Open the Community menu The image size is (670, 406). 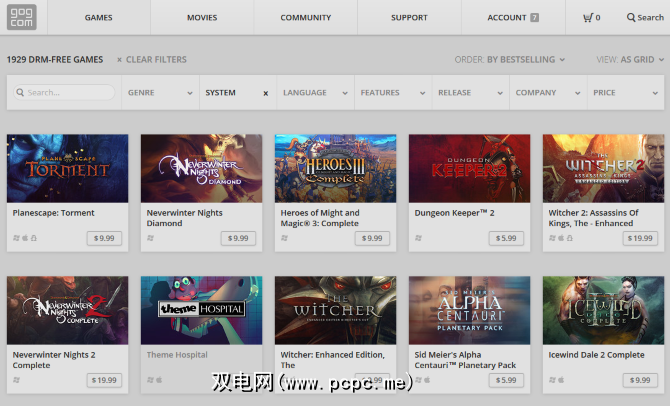pyautogui.click(x=306, y=18)
